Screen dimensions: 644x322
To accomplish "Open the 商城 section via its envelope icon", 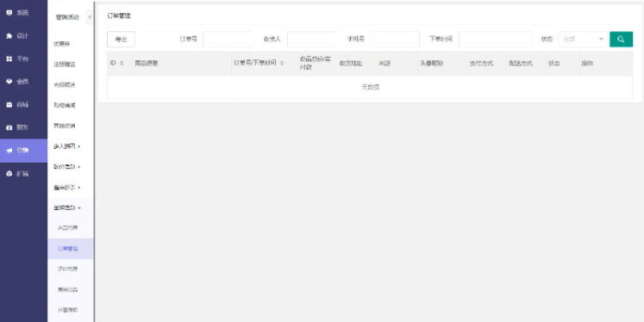I will (9, 104).
